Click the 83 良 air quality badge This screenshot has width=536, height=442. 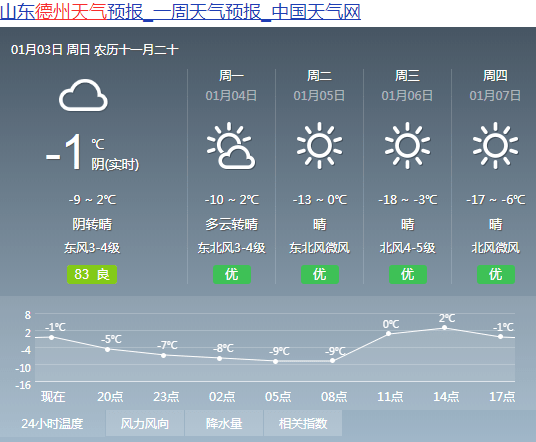(x=92, y=274)
